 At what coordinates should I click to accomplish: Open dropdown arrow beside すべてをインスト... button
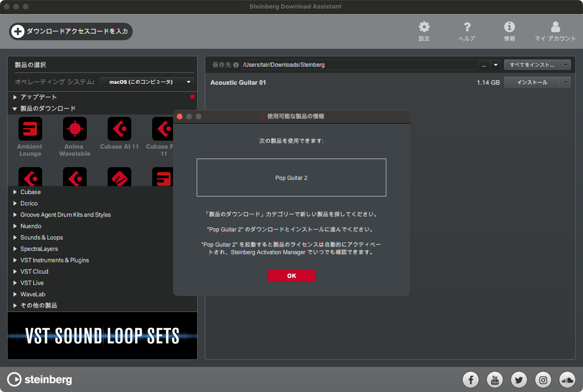[x=566, y=65]
